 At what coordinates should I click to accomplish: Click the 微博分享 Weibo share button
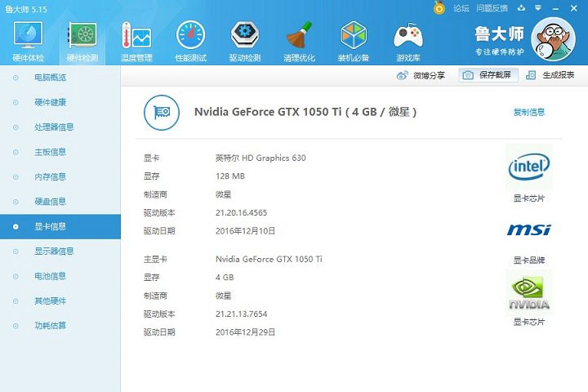coord(421,75)
